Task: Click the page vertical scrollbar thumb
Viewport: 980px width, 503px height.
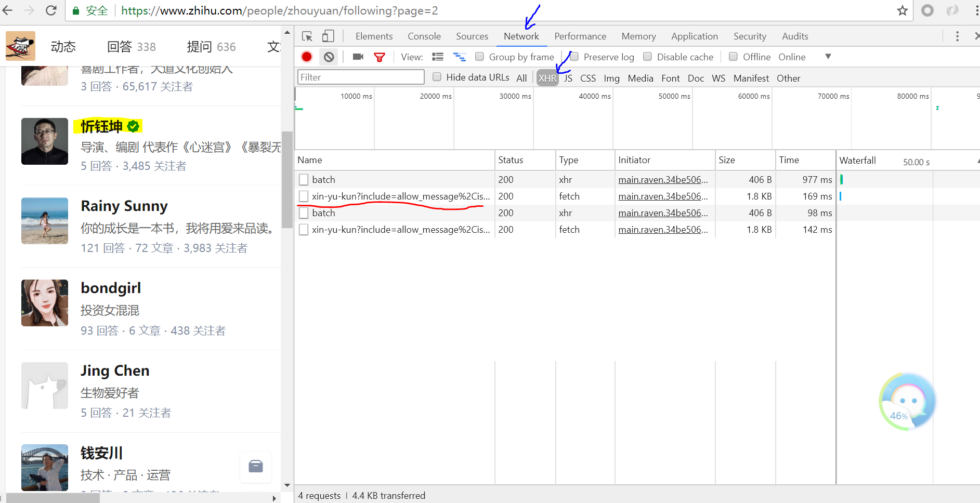Action: (287, 180)
